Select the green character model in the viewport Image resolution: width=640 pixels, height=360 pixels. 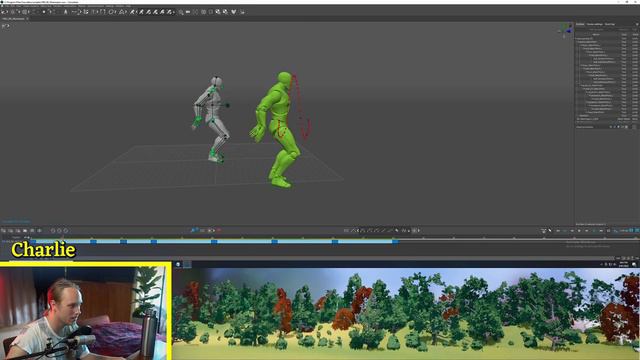point(279,131)
